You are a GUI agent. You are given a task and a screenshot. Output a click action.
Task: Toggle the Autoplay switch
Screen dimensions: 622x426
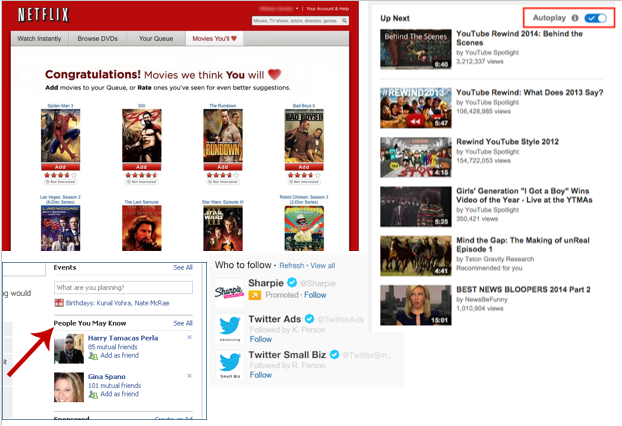point(597,18)
